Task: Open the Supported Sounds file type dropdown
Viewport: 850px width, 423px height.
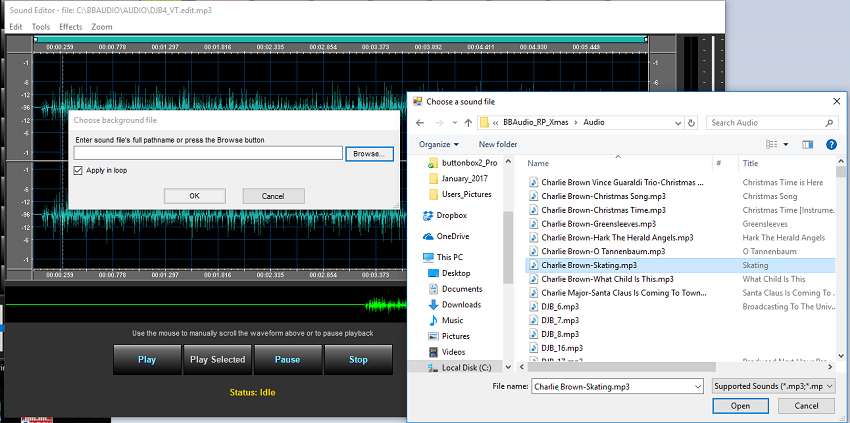Action: click(x=772, y=387)
